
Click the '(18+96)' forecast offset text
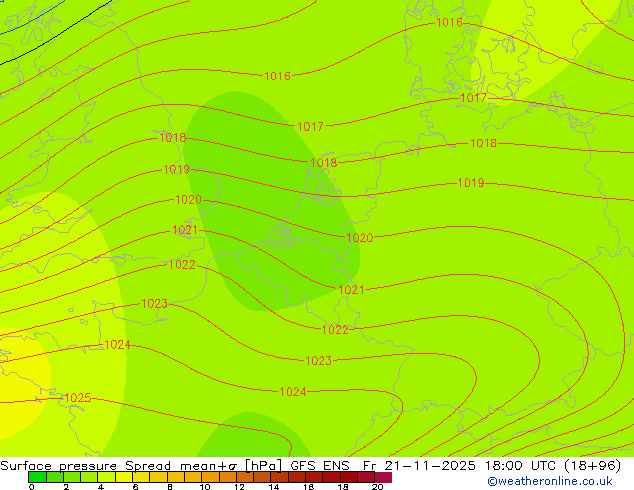[x=592, y=466]
